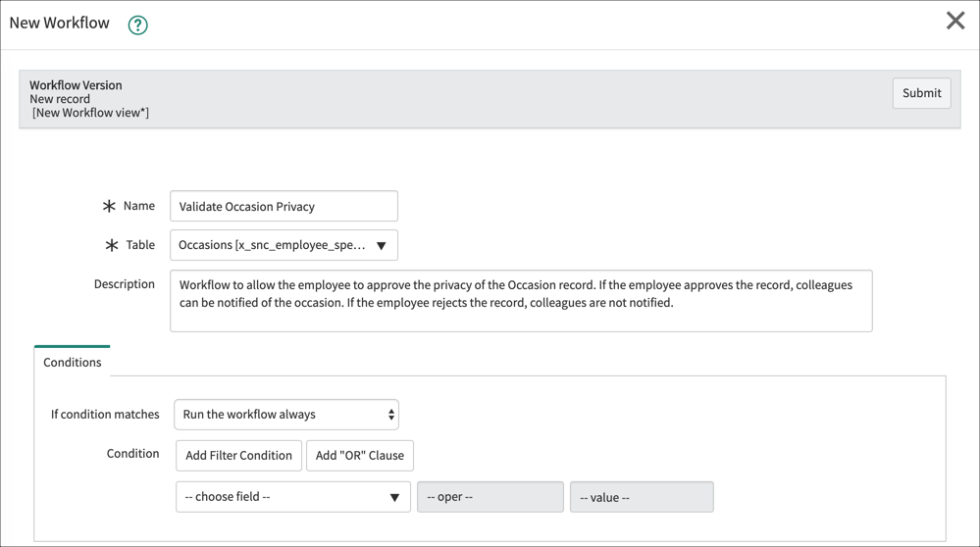
Task: Click the 'New record' text
Action: pos(60,99)
